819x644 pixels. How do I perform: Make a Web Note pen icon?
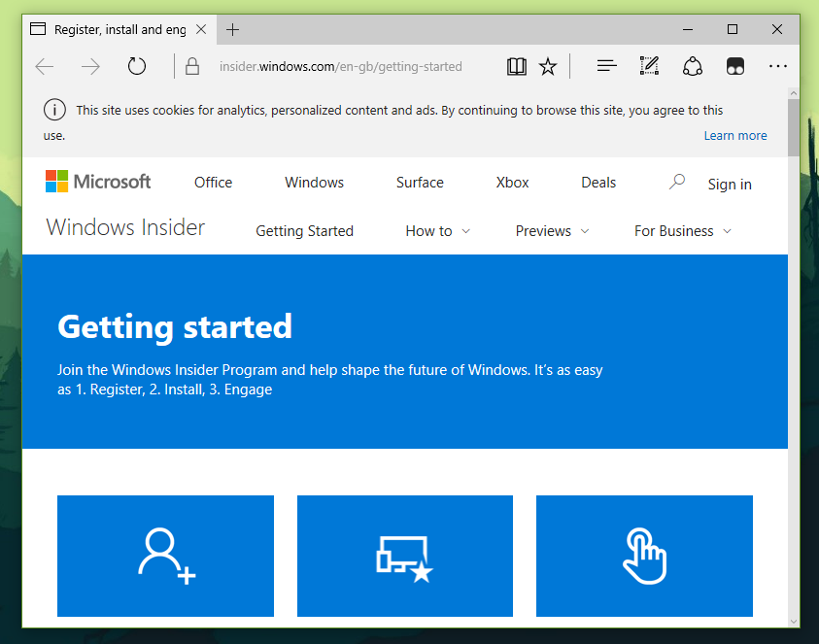pyautogui.click(x=649, y=66)
